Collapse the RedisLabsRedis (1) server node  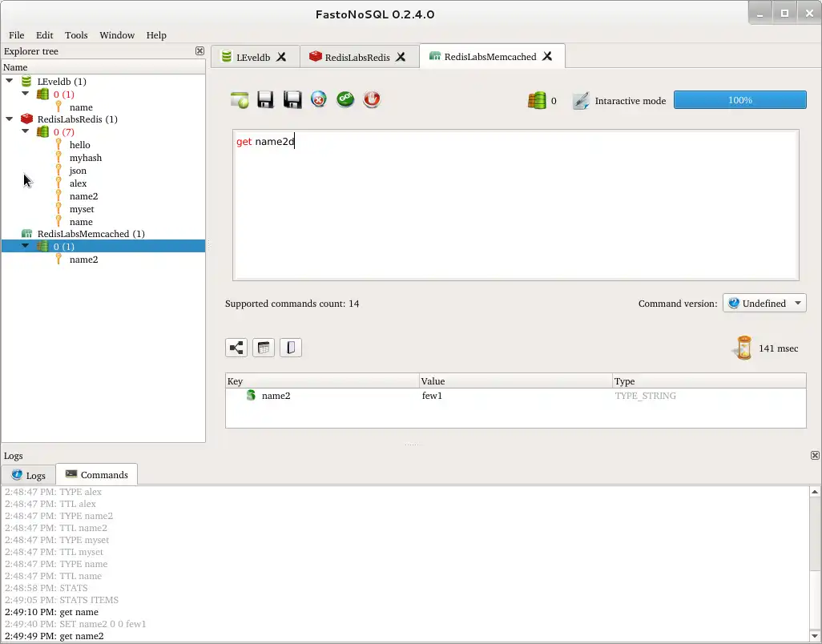[10, 119]
